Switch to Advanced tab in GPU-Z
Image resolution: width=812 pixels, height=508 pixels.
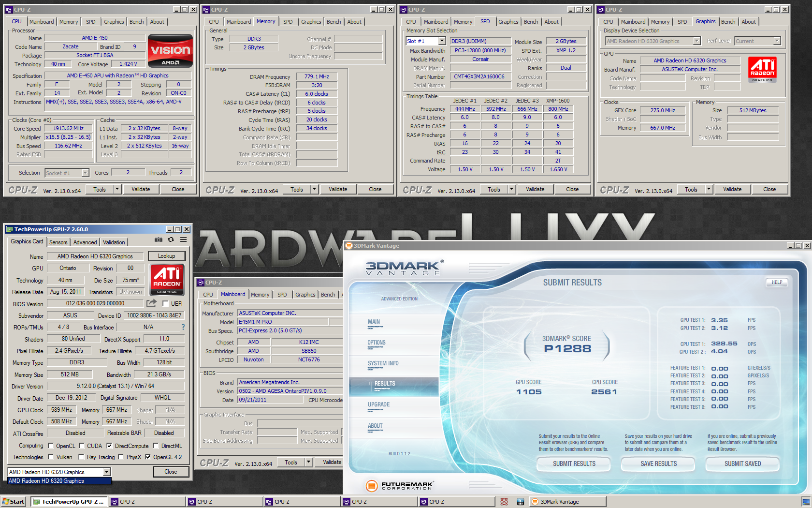coord(85,242)
